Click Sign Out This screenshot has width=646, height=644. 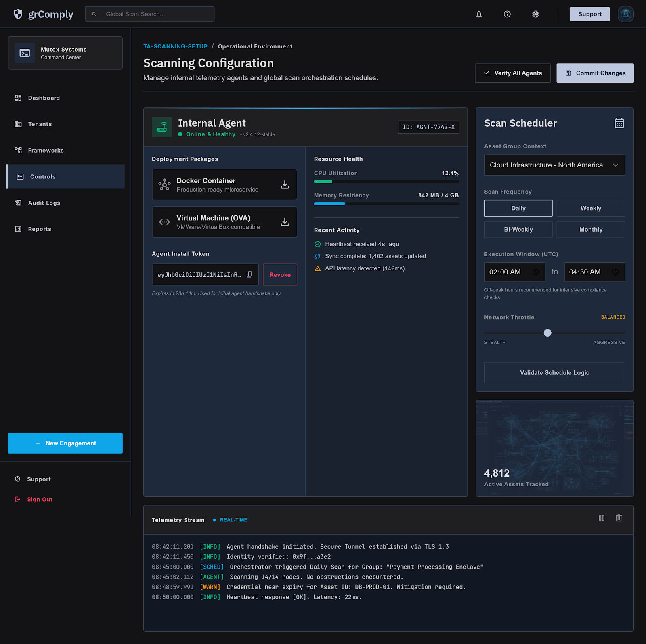(34, 500)
